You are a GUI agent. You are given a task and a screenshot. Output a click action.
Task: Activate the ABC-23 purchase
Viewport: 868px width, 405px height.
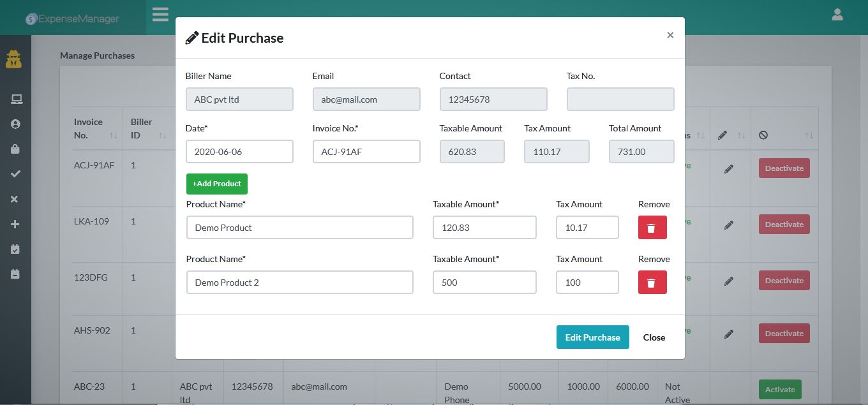pyautogui.click(x=780, y=389)
